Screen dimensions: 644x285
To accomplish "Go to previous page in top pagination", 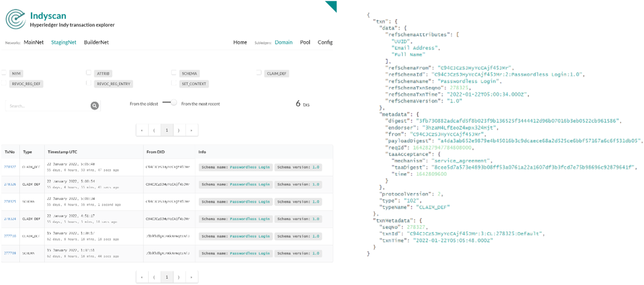I will (x=154, y=130).
